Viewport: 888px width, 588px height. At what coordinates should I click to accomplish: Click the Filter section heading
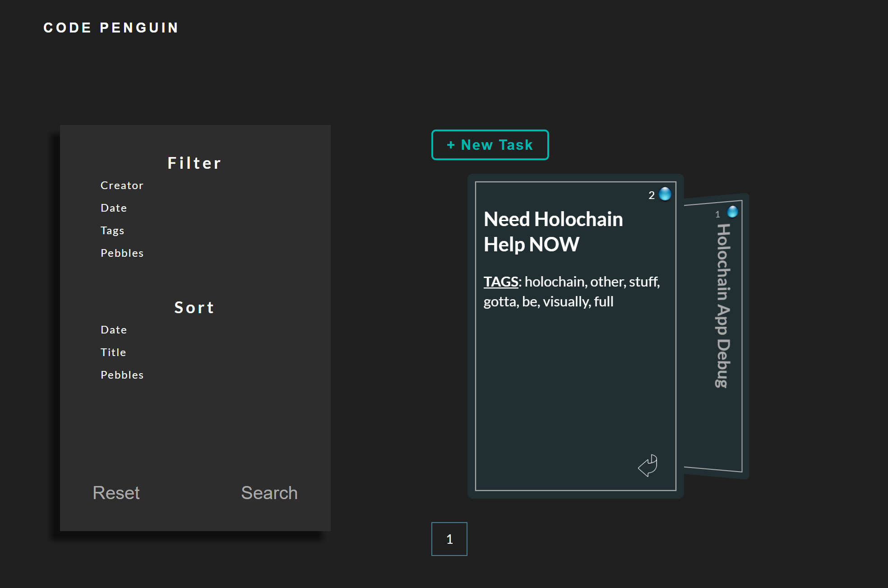pos(194,163)
